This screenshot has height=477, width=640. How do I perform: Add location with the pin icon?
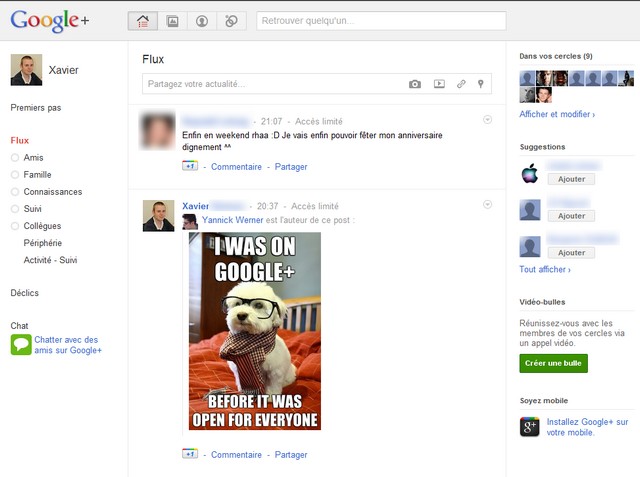click(x=481, y=84)
